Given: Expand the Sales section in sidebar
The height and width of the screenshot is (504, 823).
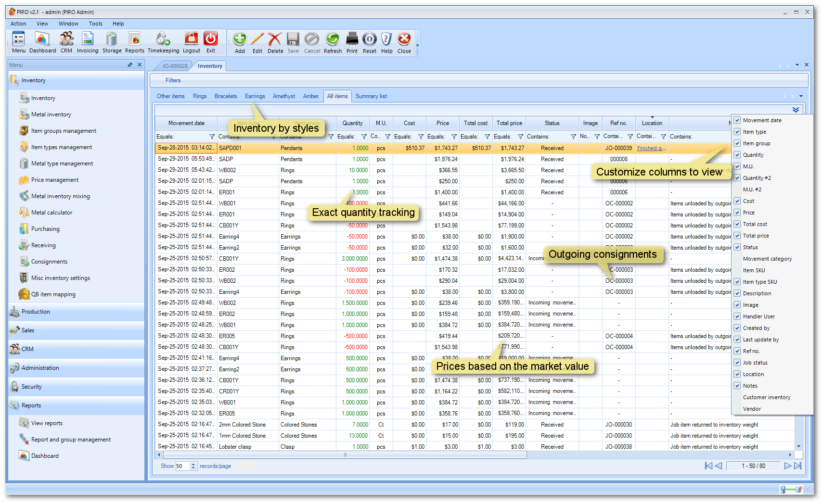Looking at the screenshot, I should coord(28,330).
